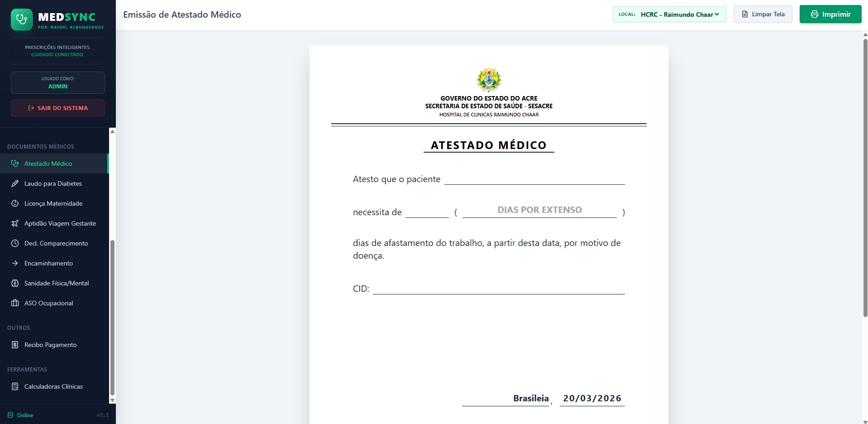
Task: Click the syringe icon for Laudo para Diabetes
Action: click(15, 183)
